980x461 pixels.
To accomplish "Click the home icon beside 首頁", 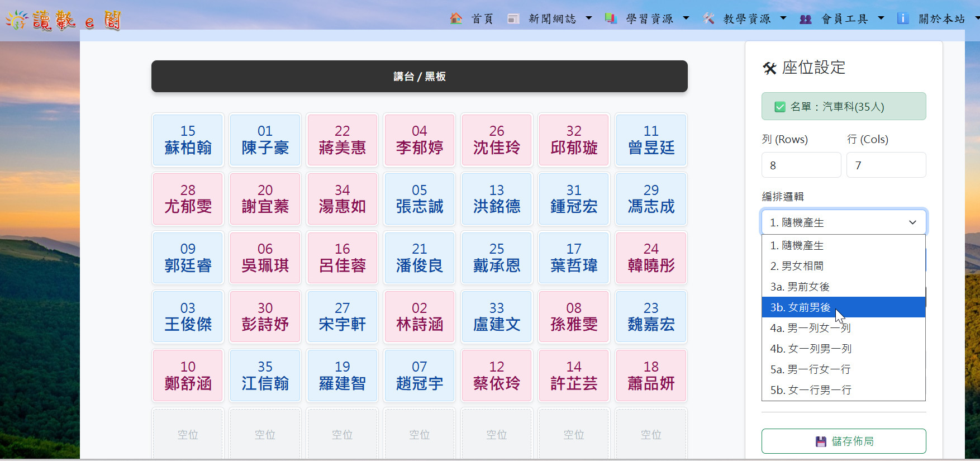I will [x=456, y=18].
